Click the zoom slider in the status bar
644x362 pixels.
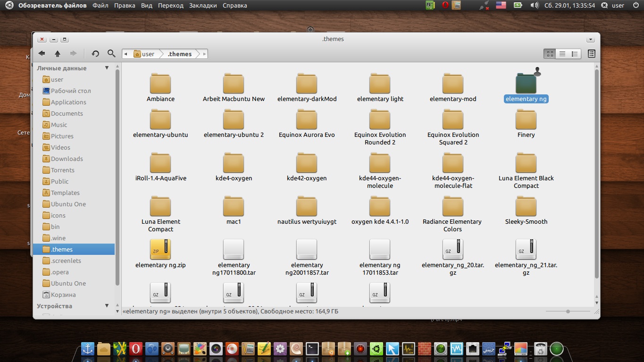(x=568, y=311)
